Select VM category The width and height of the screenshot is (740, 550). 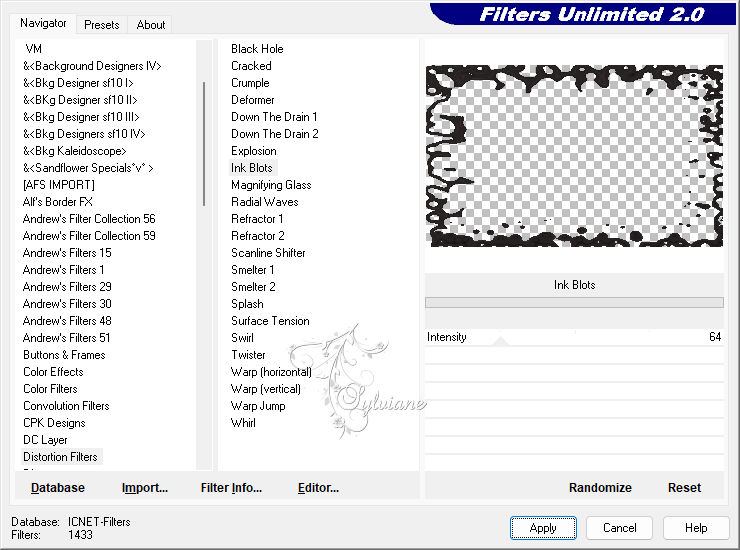click(34, 49)
